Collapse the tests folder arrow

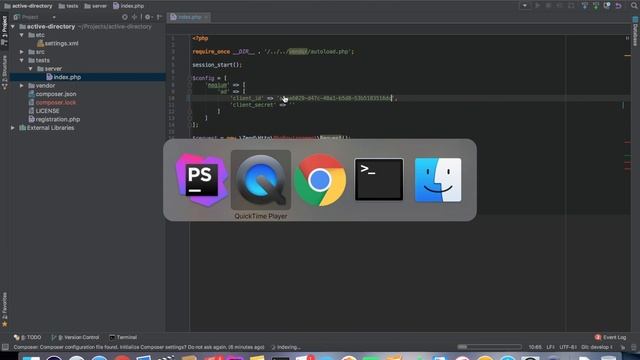[22, 60]
